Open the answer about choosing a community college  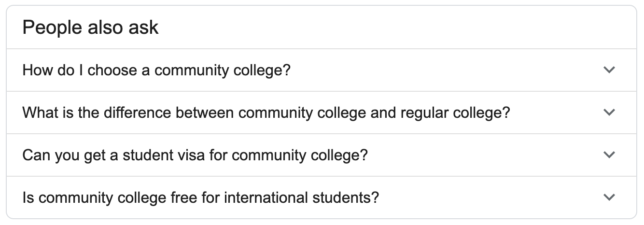click(x=156, y=70)
